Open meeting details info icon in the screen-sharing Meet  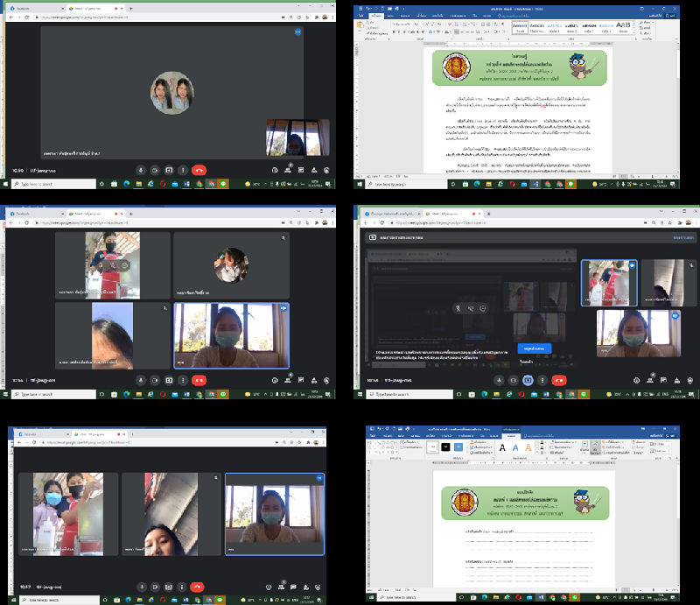636,380
